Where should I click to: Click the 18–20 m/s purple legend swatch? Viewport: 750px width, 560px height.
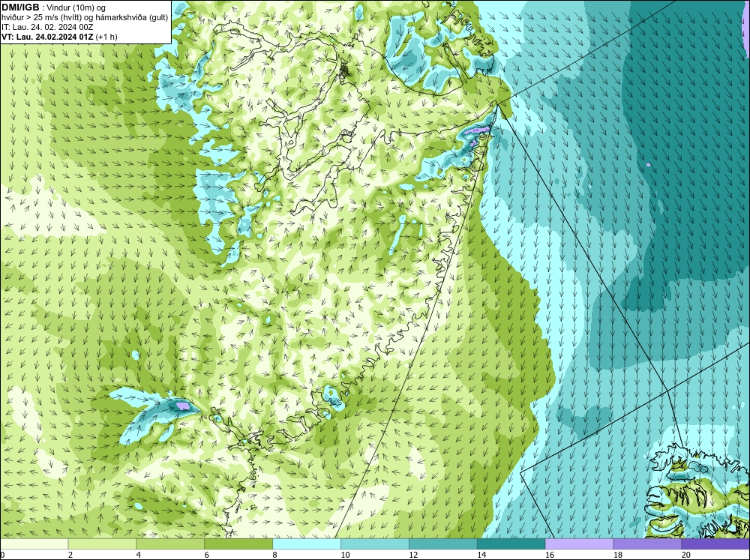[648, 544]
